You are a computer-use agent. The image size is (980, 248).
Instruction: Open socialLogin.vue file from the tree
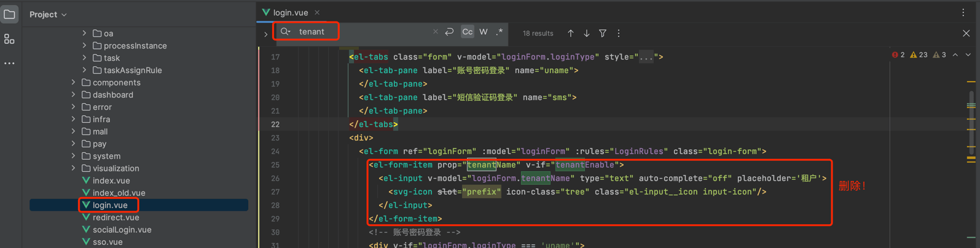(122, 230)
